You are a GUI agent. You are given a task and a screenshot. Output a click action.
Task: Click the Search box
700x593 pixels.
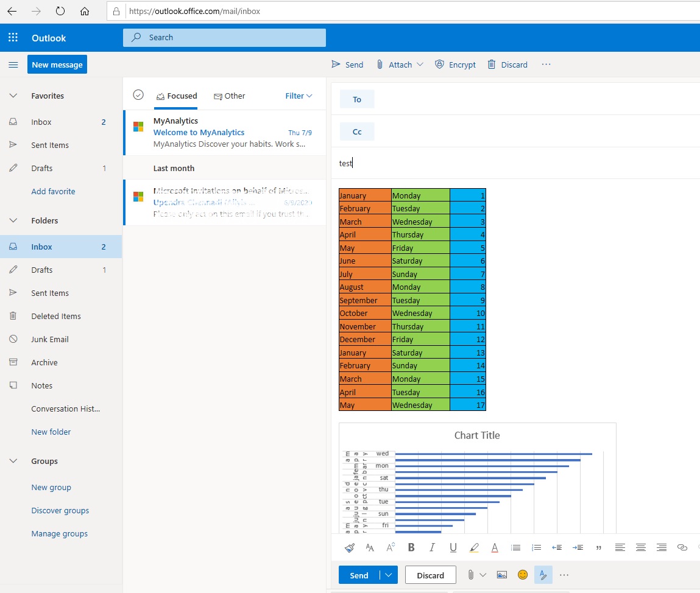tap(224, 38)
